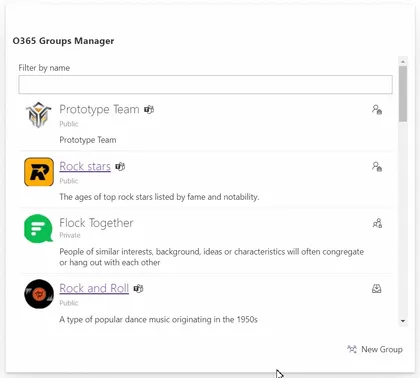Click the Flock Together description text
Image resolution: width=420 pixels, height=378 pixels.
[x=211, y=257]
